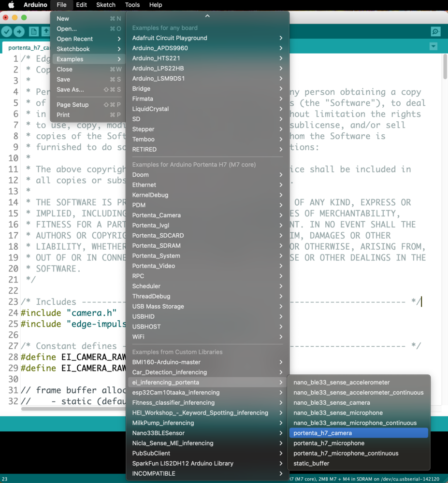Click the editor horizontal scrollbar
Image resolution: width=448 pixels, height=483 pixels.
(74, 409)
